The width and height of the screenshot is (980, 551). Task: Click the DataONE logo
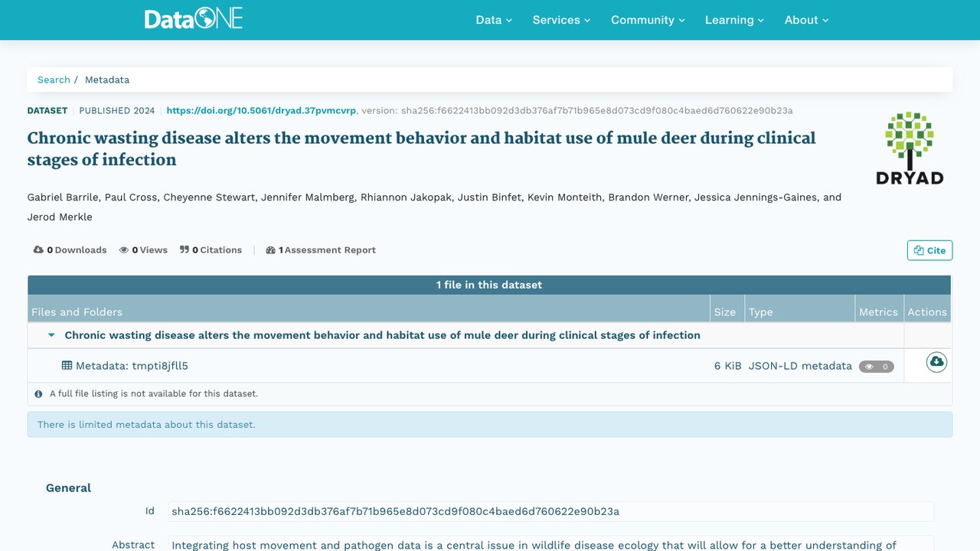[194, 19]
